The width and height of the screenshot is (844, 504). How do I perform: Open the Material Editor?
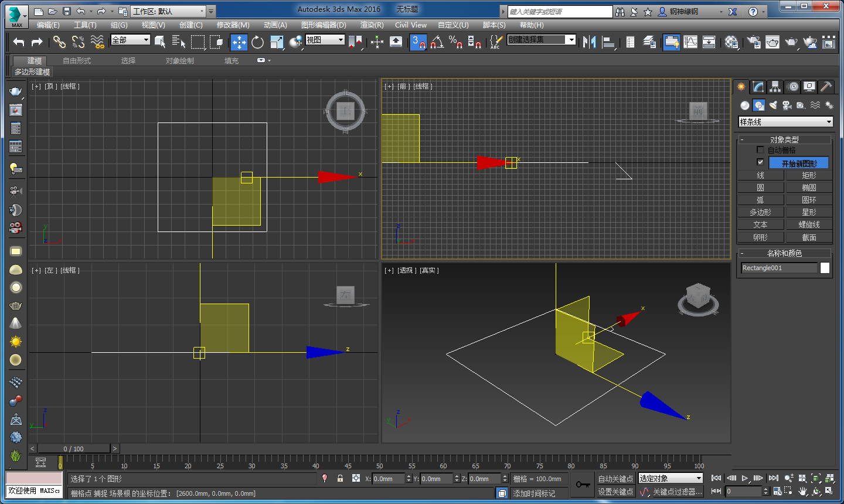pos(731,42)
